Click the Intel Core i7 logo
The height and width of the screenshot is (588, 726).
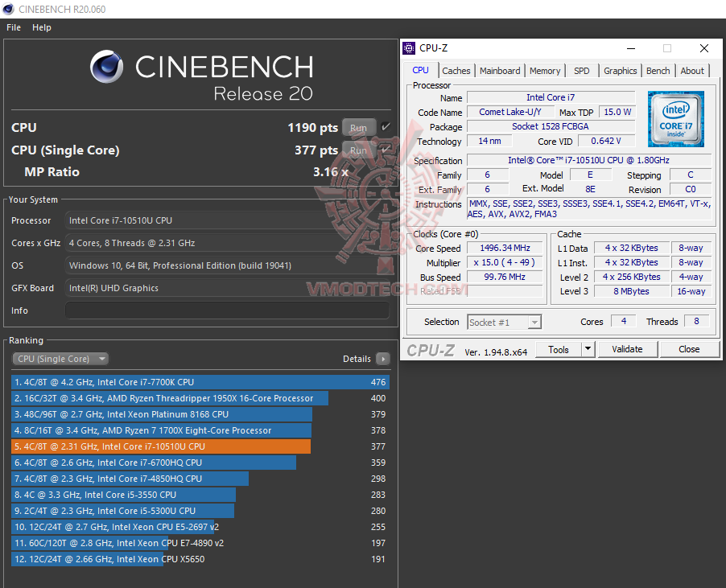(x=675, y=118)
